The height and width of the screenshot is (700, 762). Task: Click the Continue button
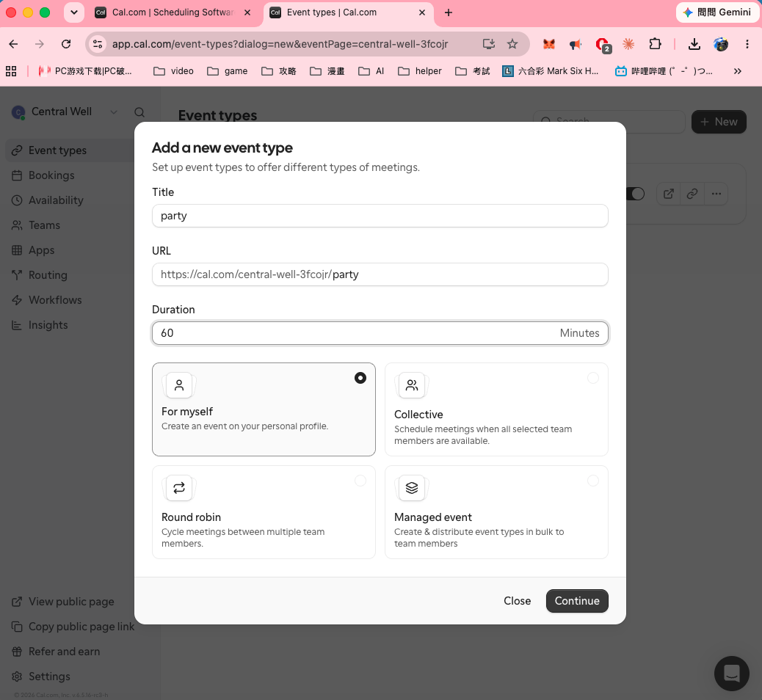[577, 601]
